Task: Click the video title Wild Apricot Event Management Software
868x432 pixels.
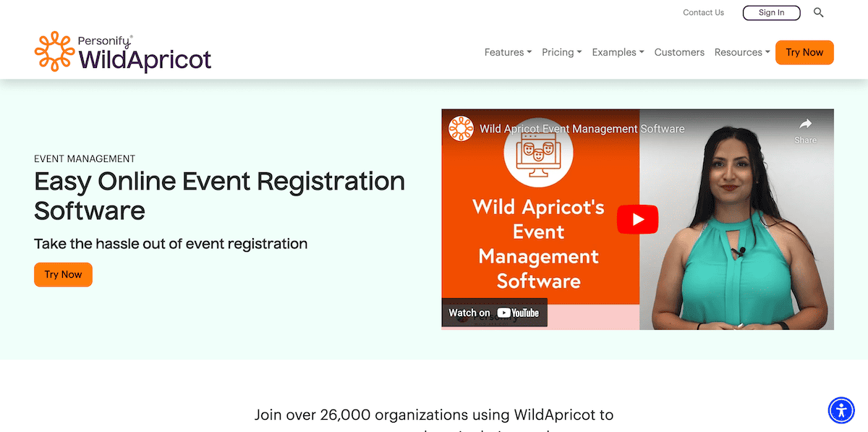Action: 582,128
